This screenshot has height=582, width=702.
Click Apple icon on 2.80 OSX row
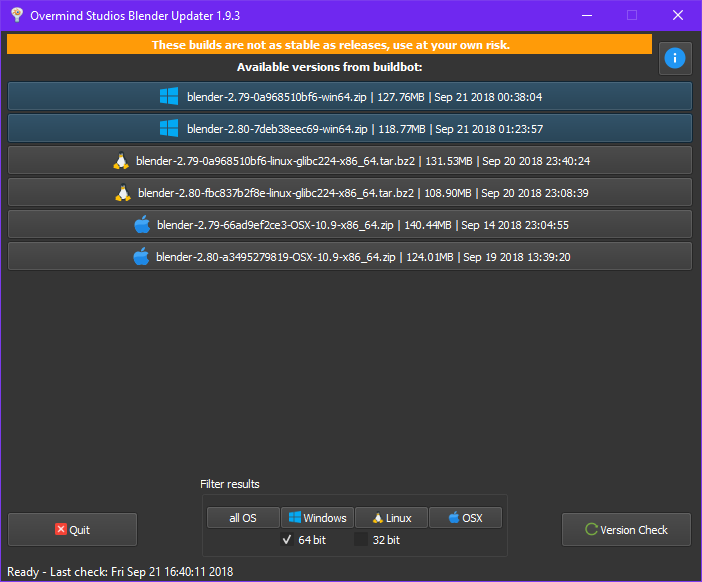[141, 257]
